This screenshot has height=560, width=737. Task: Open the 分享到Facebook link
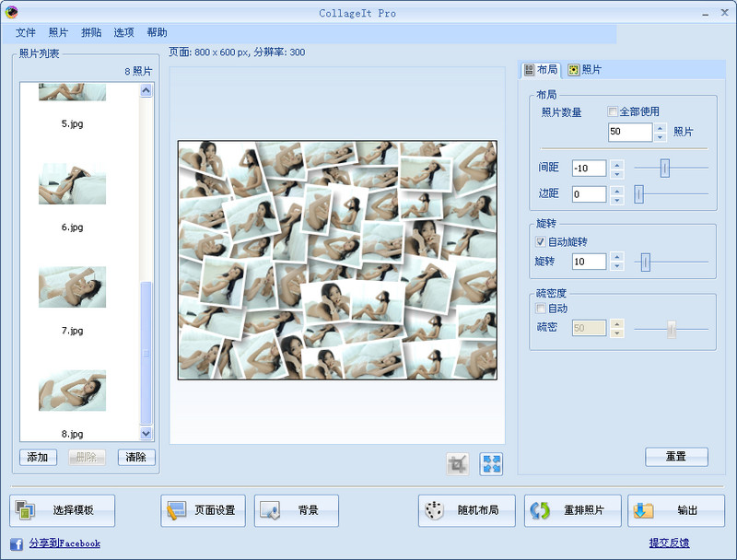pos(64,543)
